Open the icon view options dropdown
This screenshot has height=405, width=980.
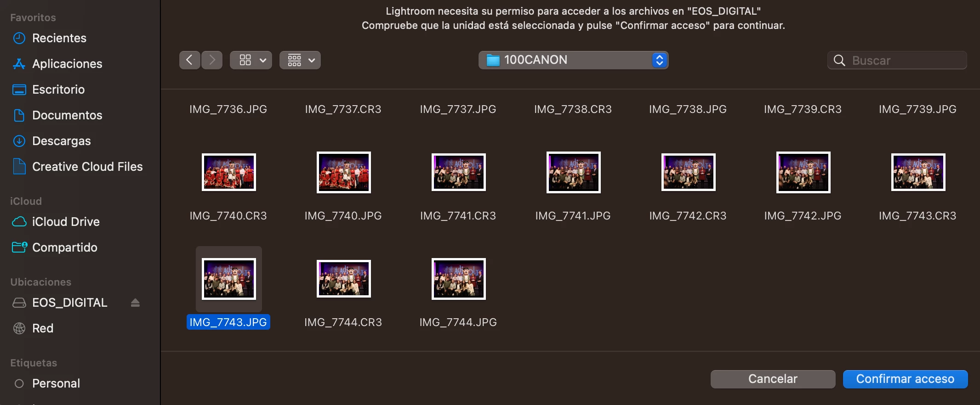(251, 60)
